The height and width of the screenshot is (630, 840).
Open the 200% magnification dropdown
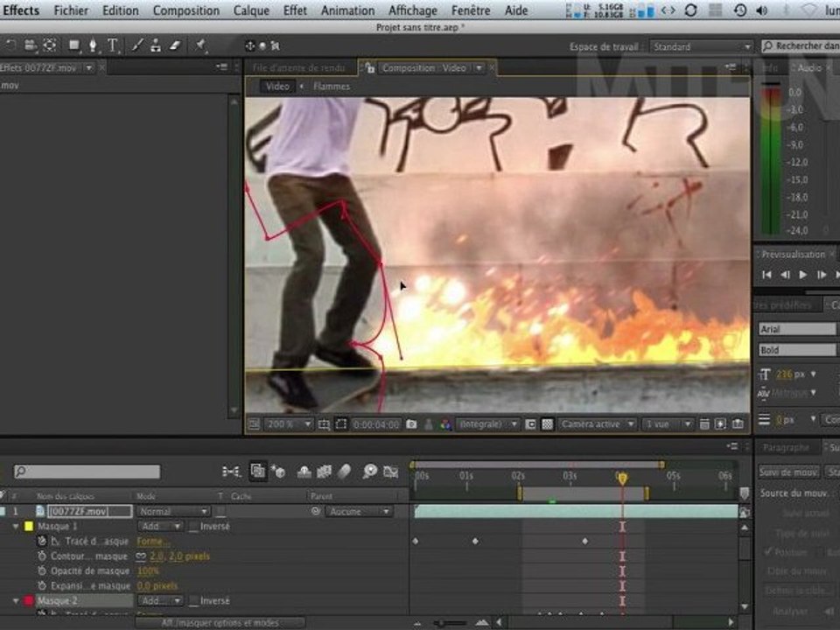[x=288, y=424]
